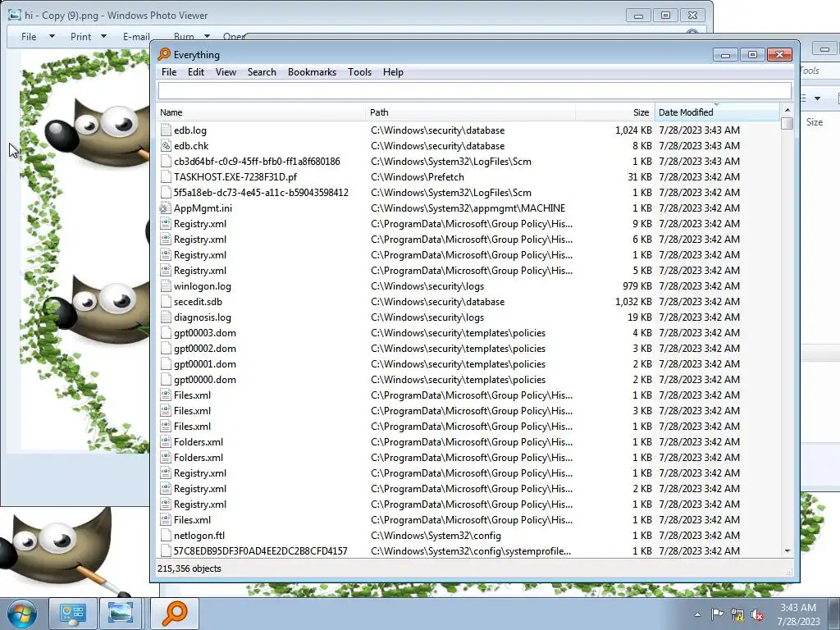The height and width of the screenshot is (630, 840).
Task: Click the winlogon.log file icon
Action: pyautogui.click(x=166, y=286)
